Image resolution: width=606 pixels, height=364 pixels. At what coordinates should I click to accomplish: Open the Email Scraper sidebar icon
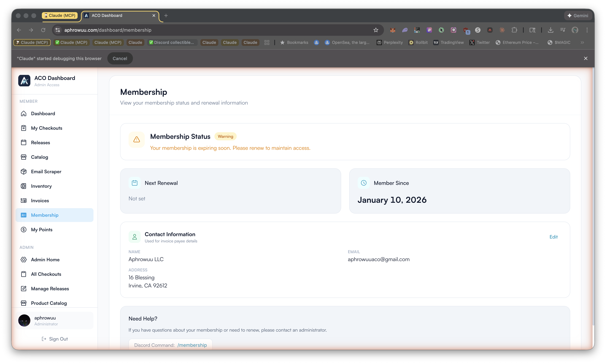tap(24, 171)
